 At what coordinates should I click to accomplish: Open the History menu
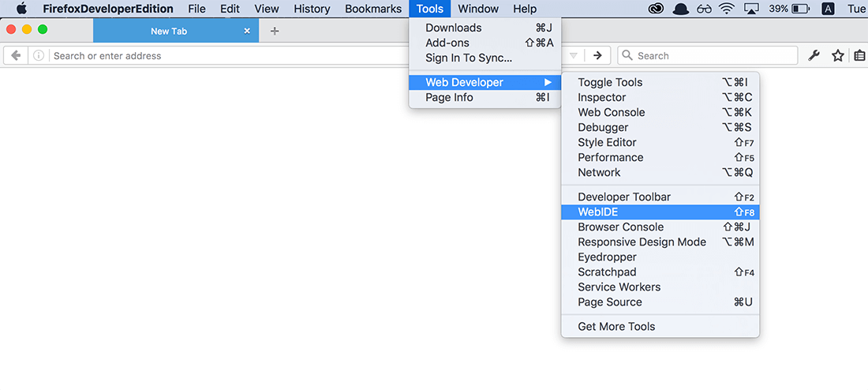coord(312,9)
